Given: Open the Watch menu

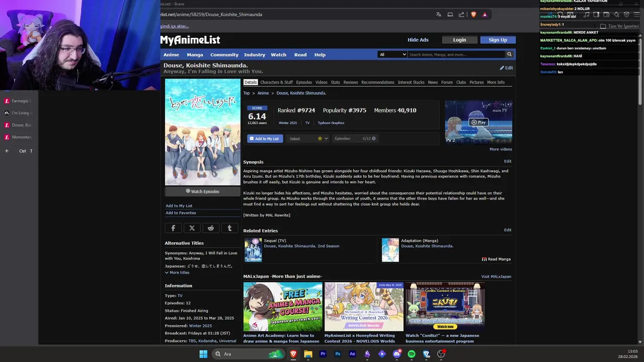Looking at the screenshot, I should (278, 55).
